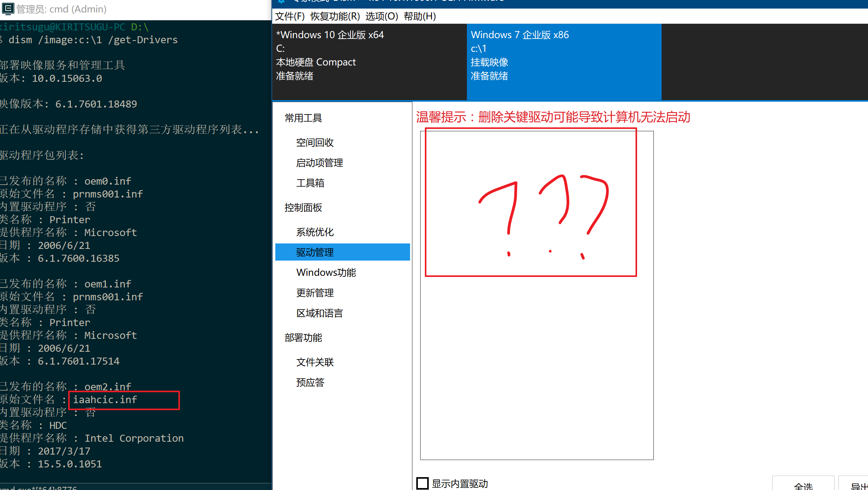Image resolution: width=868 pixels, height=490 pixels.
Task: Click the Dism++ gear icon in title bar
Action: tap(281, 2)
